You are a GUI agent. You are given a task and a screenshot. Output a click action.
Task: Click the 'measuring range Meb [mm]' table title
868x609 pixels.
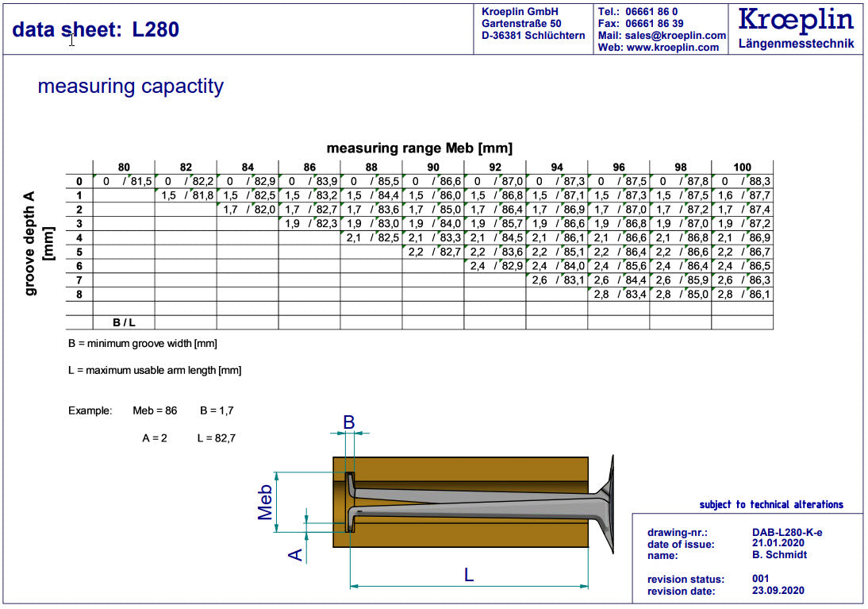419,148
